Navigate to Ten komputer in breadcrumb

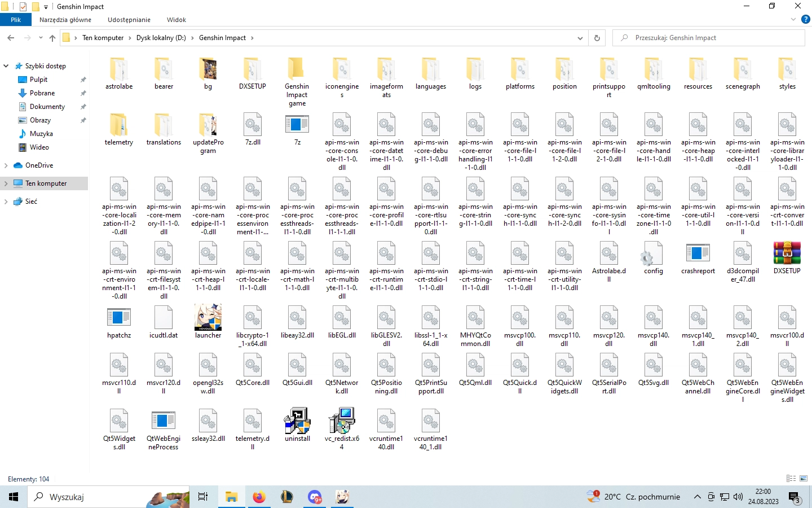click(103, 38)
